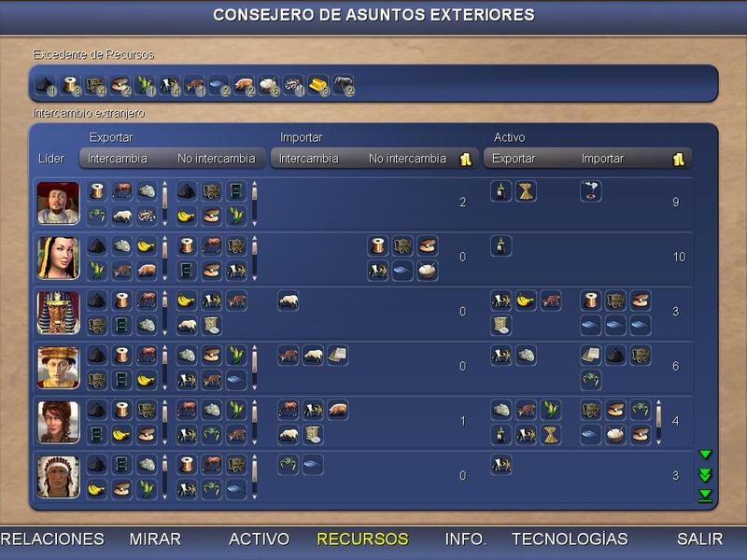747x560 pixels.
Task: Click the Pharaoh leader portrait
Action: (x=58, y=313)
